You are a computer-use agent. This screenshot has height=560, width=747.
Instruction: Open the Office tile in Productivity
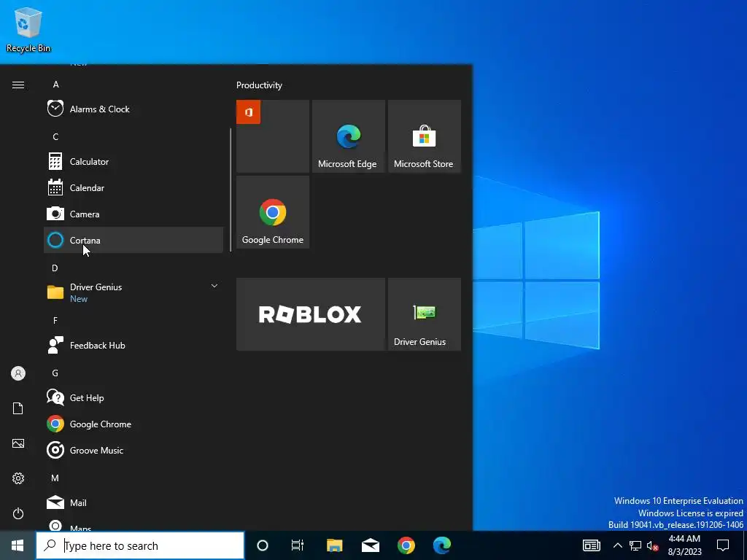(x=273, y=136)
